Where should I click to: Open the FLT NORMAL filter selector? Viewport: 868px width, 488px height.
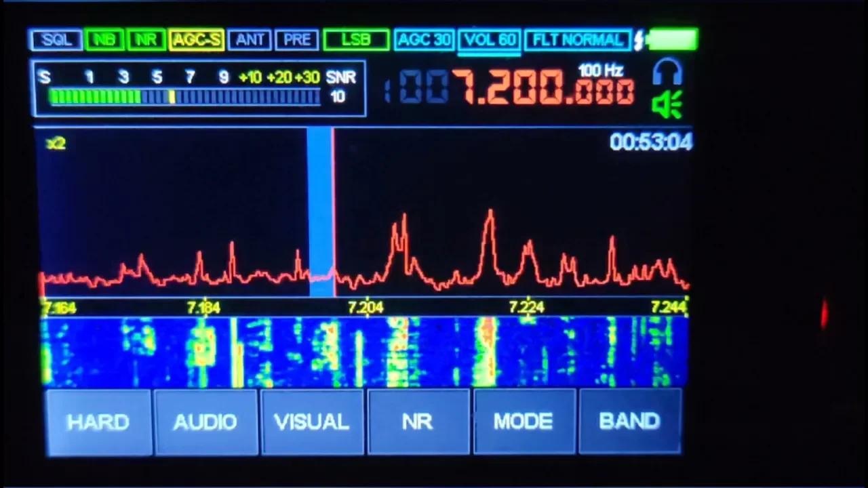coord(578,40)
